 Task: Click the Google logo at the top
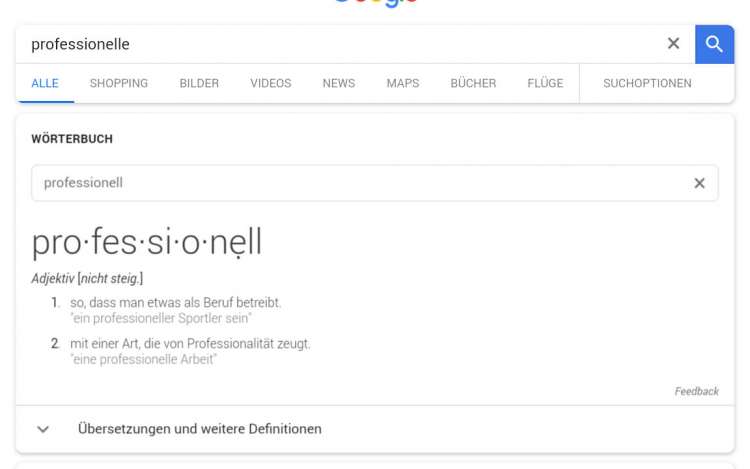pos(375,3)
